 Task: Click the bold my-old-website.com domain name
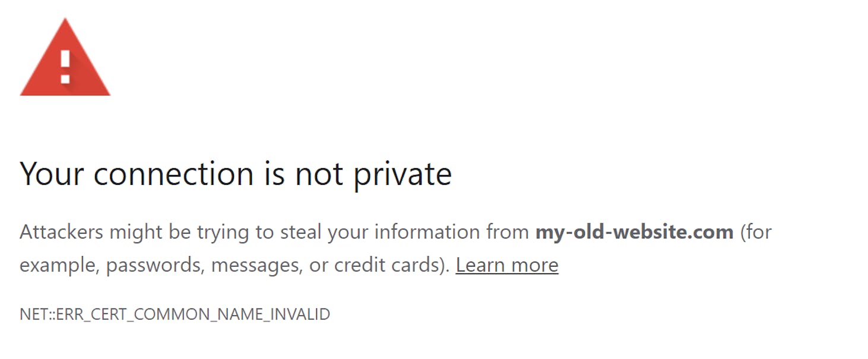click(634, 232)
